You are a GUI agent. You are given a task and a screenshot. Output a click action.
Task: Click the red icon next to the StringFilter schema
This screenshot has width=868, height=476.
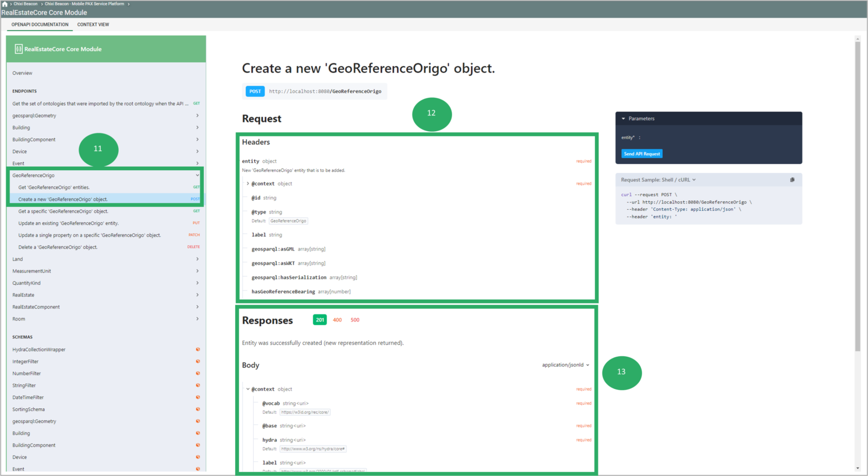[x=198, y=385]
